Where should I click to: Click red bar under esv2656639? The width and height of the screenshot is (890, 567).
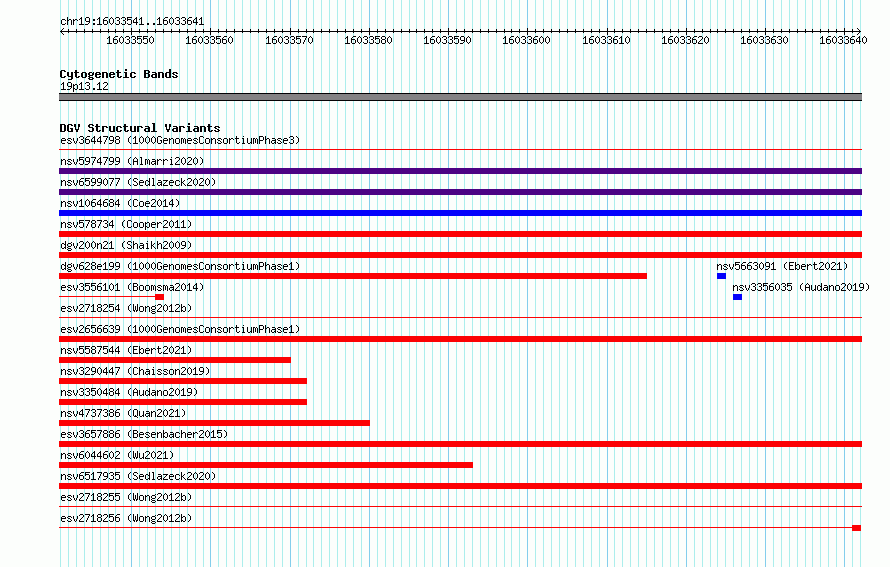click(460, 339)
